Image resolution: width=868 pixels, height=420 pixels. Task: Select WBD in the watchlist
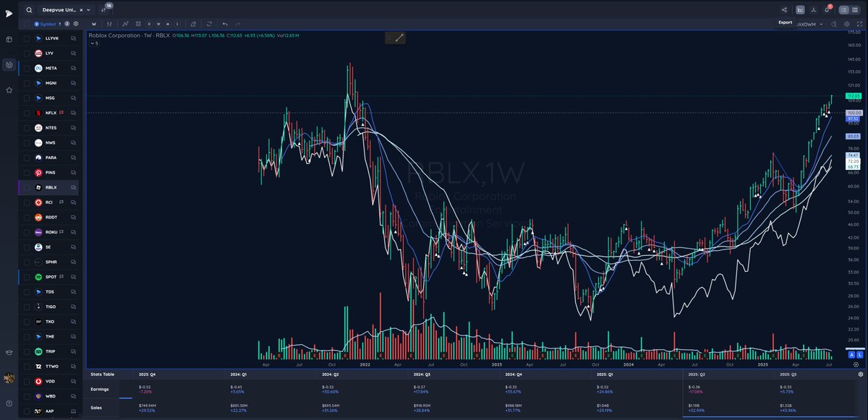(x=49, y=396)
